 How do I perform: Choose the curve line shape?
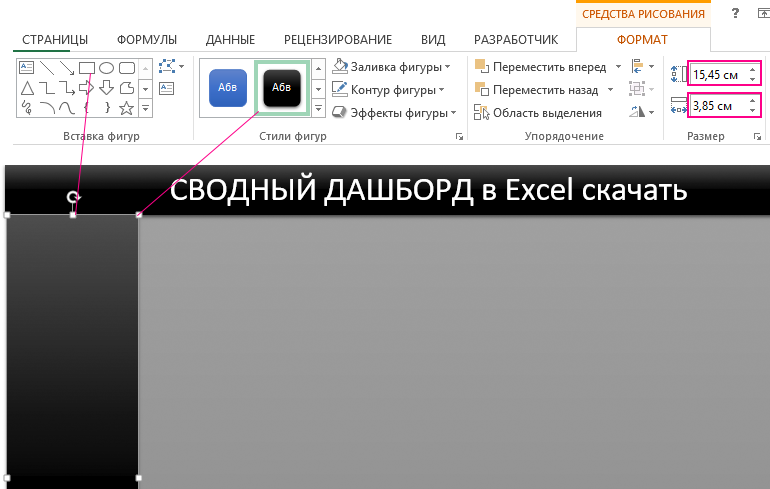(x=67, y=108)
